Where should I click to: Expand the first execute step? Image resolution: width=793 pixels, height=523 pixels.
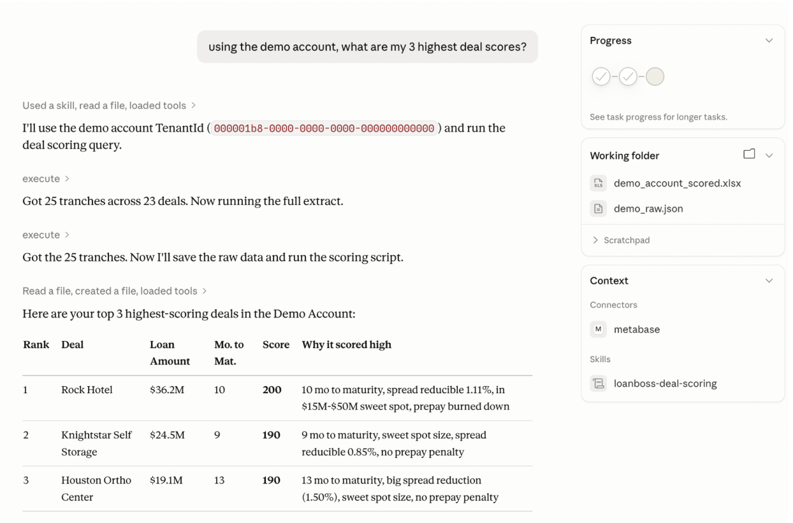46,179
